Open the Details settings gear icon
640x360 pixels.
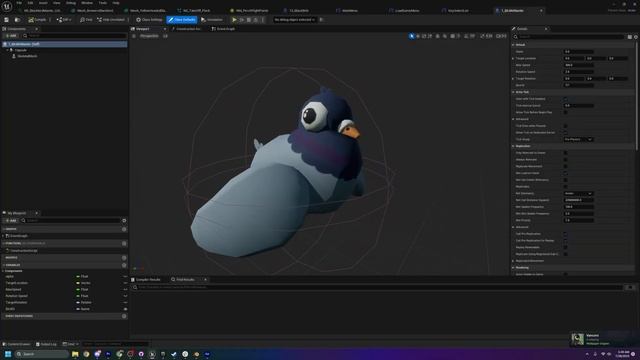[x=636, y=37]
